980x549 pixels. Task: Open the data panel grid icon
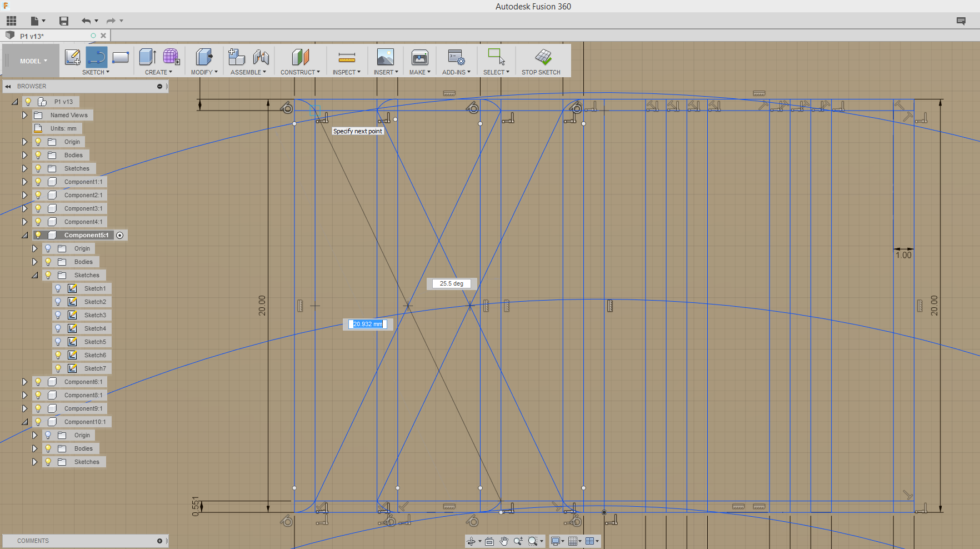(11, 21)
